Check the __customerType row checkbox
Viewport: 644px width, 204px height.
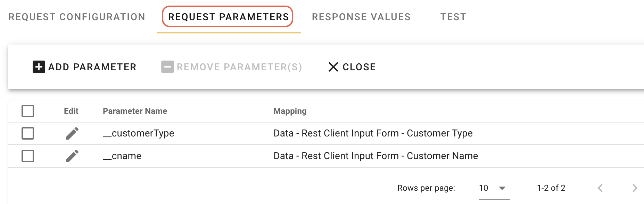click(28, 133)
